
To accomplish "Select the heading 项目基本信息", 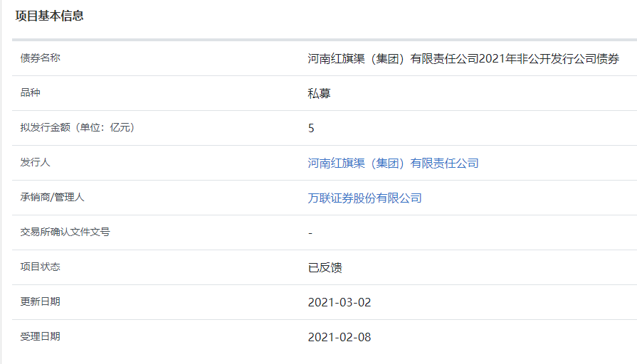I will pyautogui.click(x=50, y=16).
